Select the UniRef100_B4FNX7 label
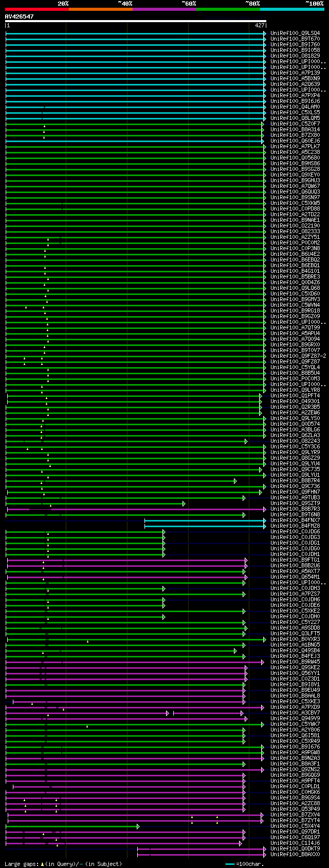This screenshot has width=329, height=868. click(295, 520)
